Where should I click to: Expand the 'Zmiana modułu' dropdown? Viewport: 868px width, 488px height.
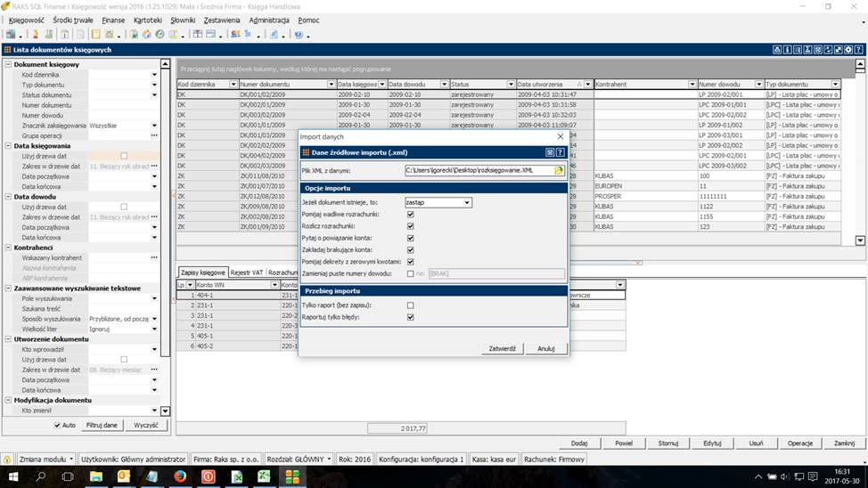click(71, 460)
